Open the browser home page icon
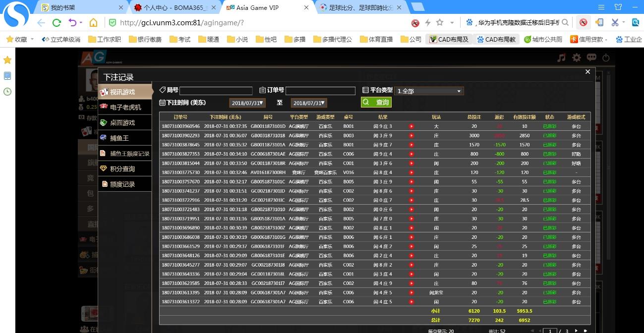This screenshot has width=644, height=333. coord(93,23)
